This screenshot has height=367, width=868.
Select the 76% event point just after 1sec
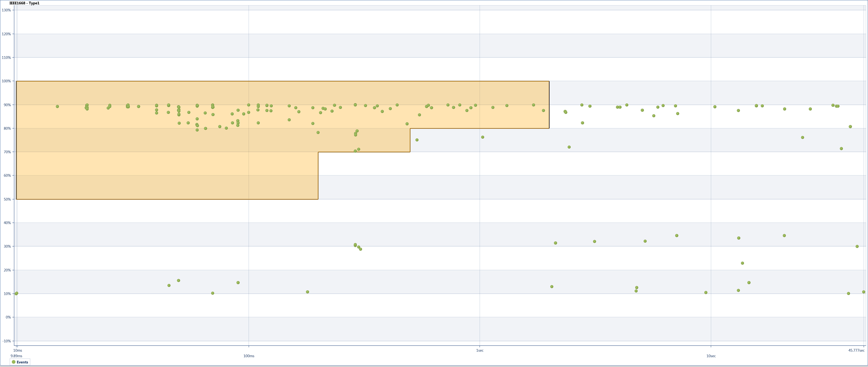(x=483, y=138)
